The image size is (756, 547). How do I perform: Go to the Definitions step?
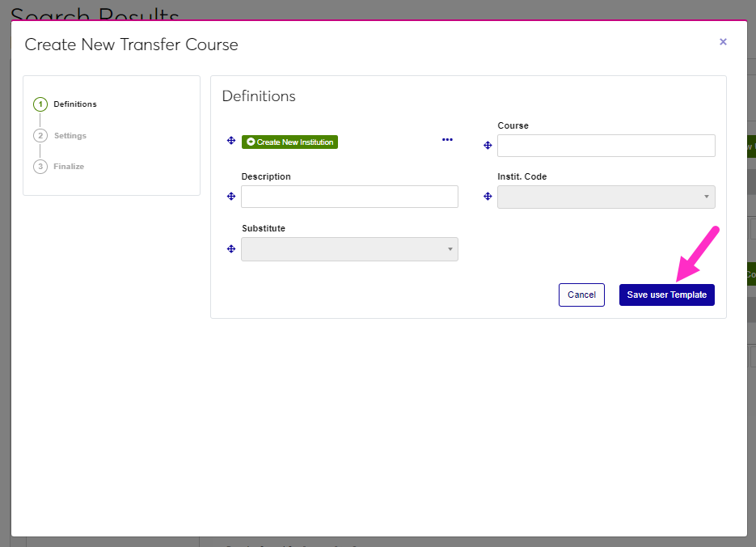[x=74, y=104]
